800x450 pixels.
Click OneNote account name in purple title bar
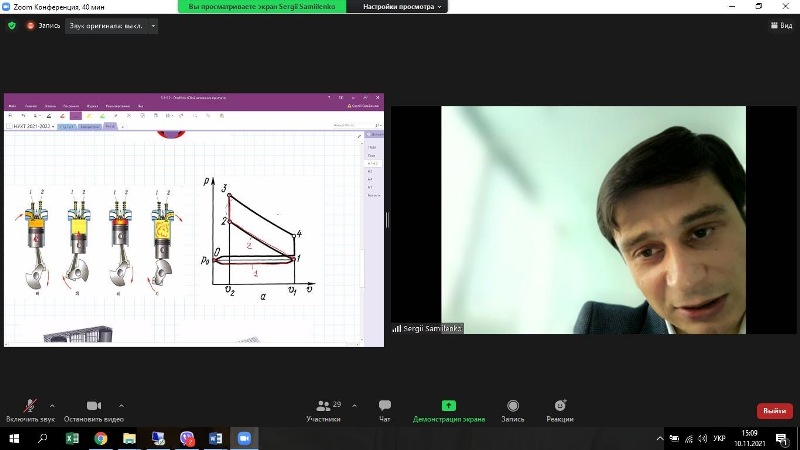pyautogui.click(x=363, y=106)
